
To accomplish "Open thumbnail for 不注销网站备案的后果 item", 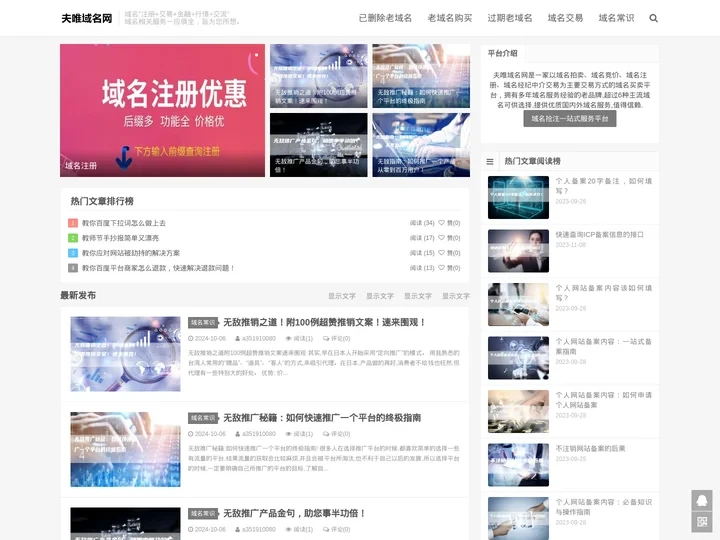I will click(518, 465).
